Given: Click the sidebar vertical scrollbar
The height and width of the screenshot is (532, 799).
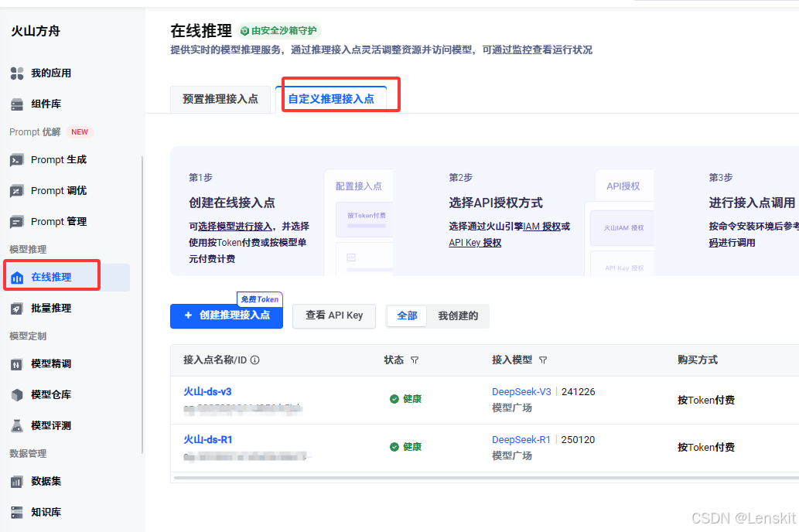Looking at the screenshot, I should [142, 305].
